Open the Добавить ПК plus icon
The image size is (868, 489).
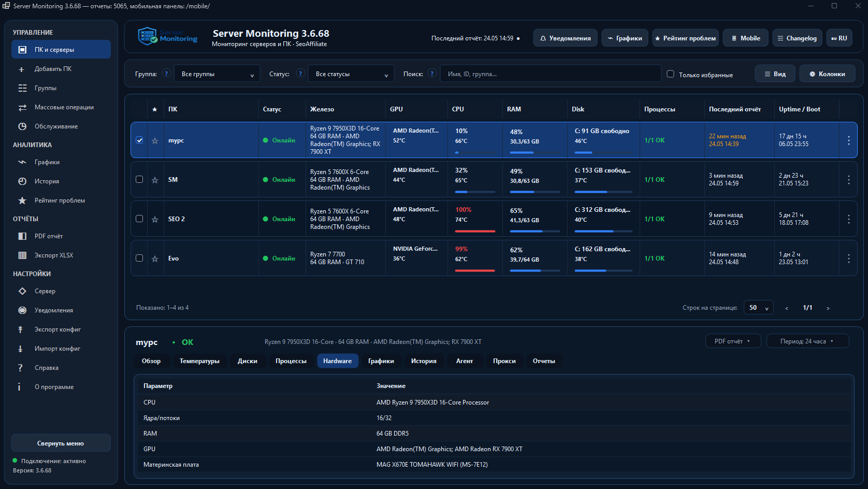22,69
